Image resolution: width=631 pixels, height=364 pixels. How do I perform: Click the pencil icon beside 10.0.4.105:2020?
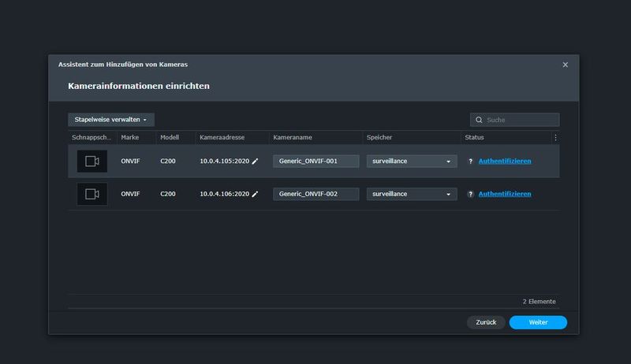tap(255, 161)
